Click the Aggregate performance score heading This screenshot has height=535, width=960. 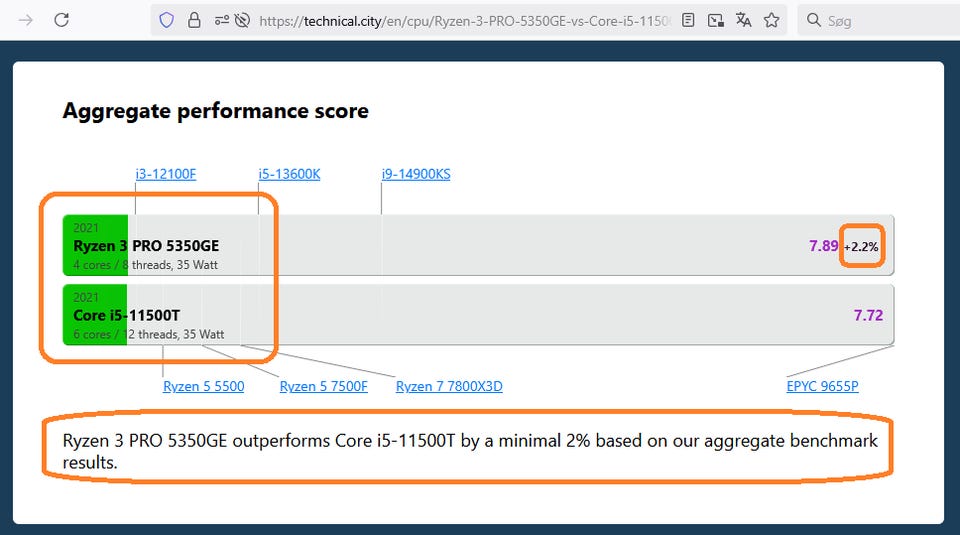[x=216, y=111]
